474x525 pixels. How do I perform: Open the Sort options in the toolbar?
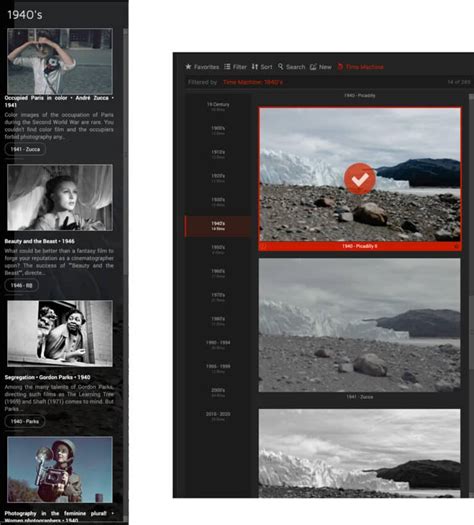262,67
